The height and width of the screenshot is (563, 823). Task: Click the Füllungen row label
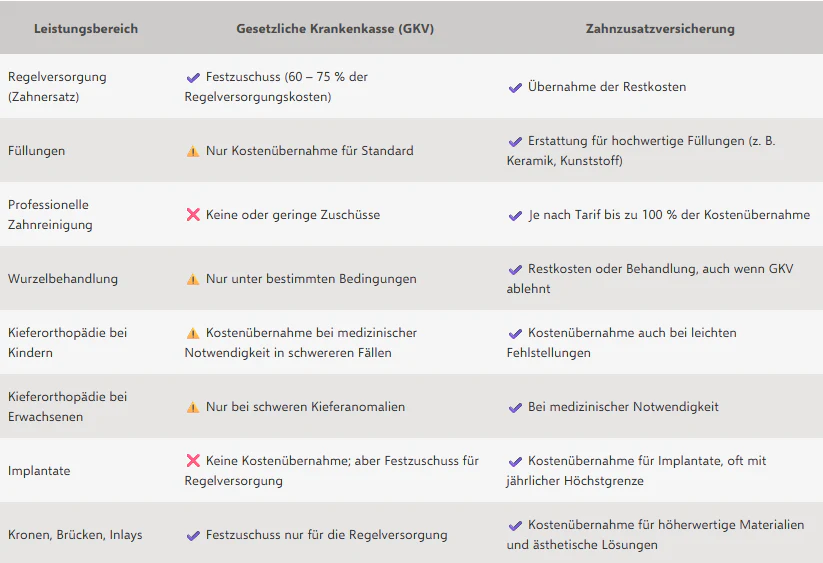pyautogui.click(x=37, y=151)
